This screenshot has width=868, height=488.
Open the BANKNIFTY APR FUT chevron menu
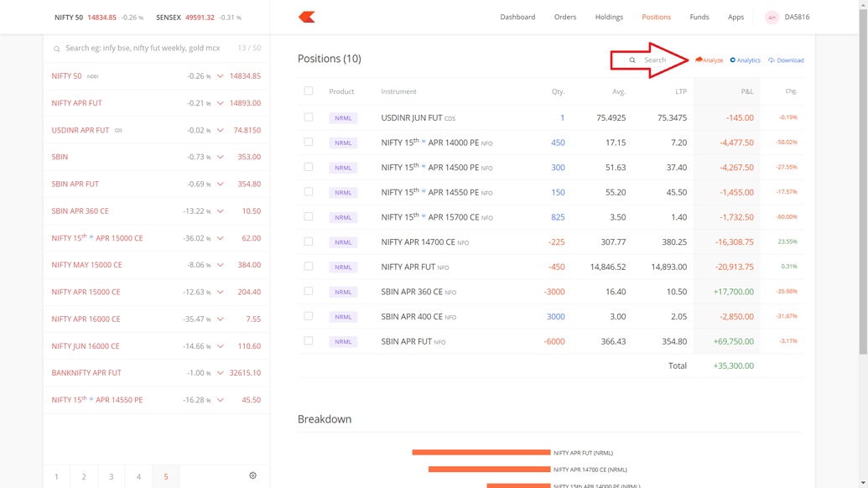click(220, 372)
